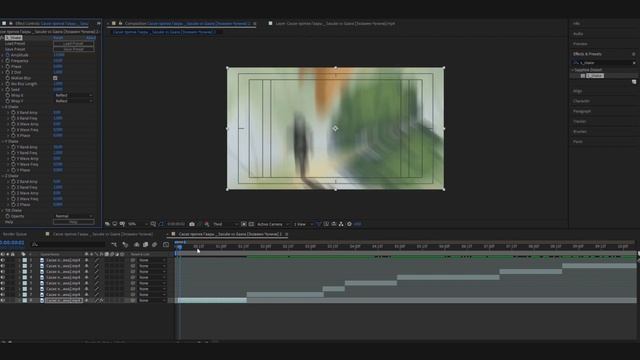Open the Info panel tab
This screenshot has height=360, width=640.
(576, 24)
